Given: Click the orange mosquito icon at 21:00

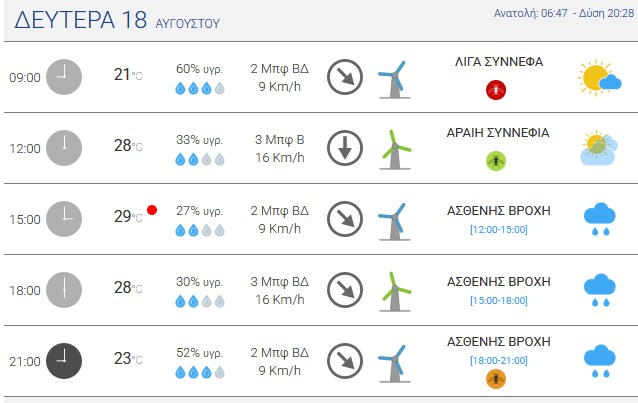Looking at the screenshot, I should coord(496,379).
